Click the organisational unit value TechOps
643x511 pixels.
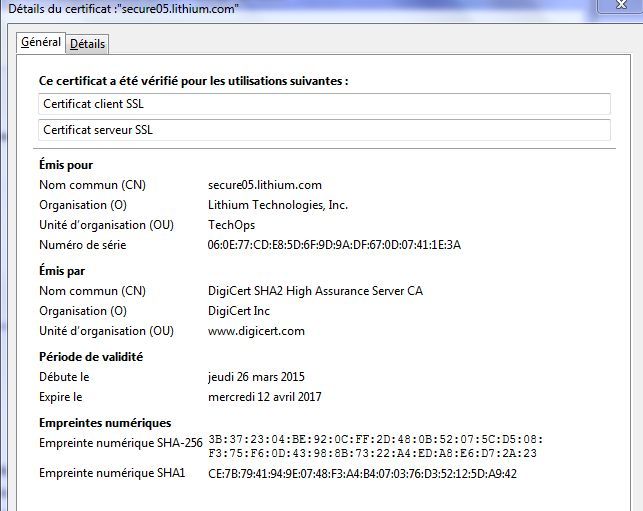[x=231, y=225]
